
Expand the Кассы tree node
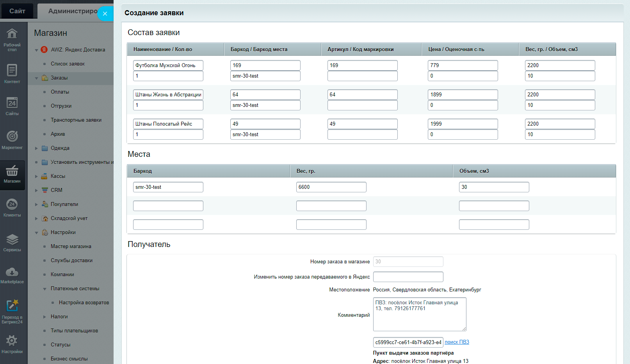click(x=36, y=176)
